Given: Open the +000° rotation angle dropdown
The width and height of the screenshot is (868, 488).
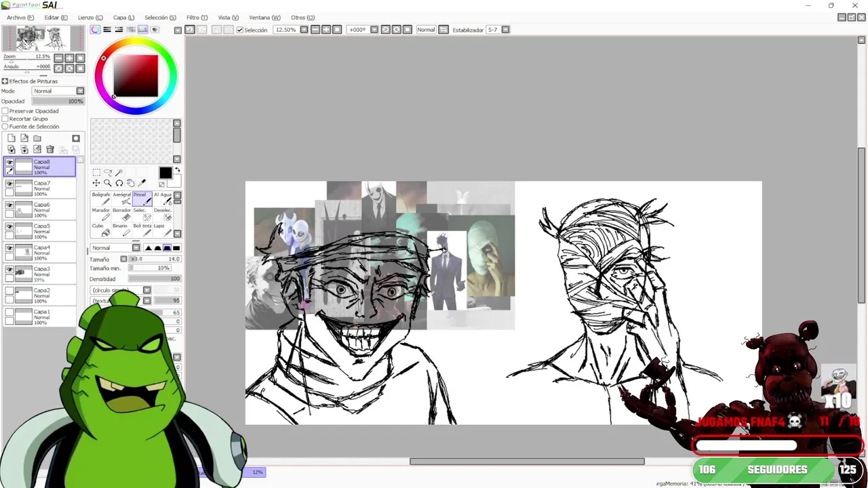Looking at the screenshot, I should tap(374, 30).
